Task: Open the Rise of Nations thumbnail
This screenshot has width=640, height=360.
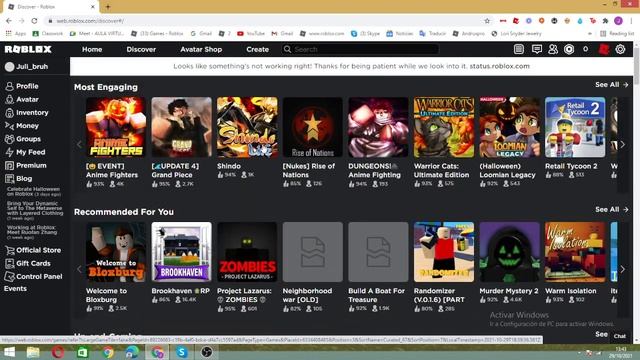Action: pyautogui.click(x=313, y=127)
